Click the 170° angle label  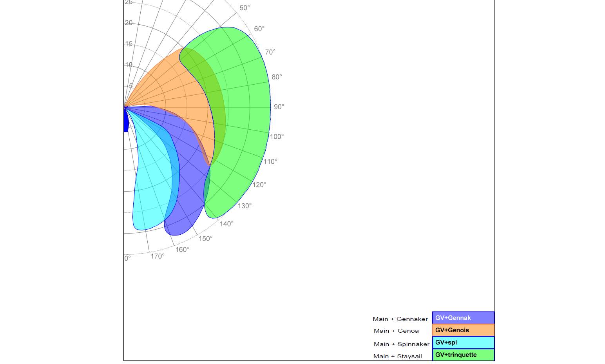(158, 256)
